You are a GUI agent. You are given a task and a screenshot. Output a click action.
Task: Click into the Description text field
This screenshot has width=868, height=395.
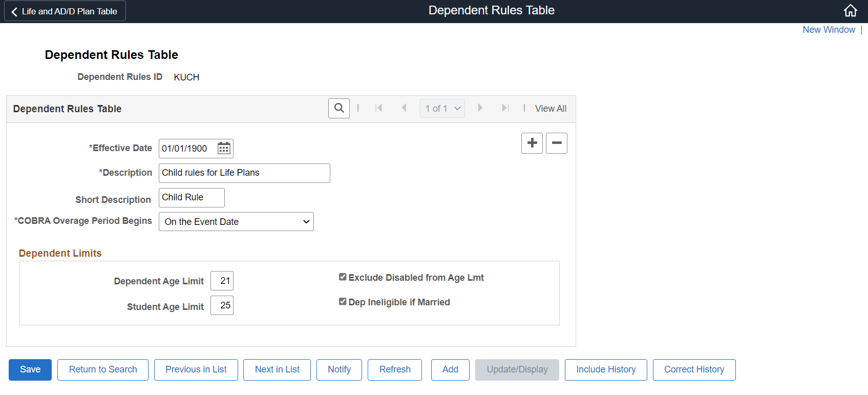click(244, 173)
